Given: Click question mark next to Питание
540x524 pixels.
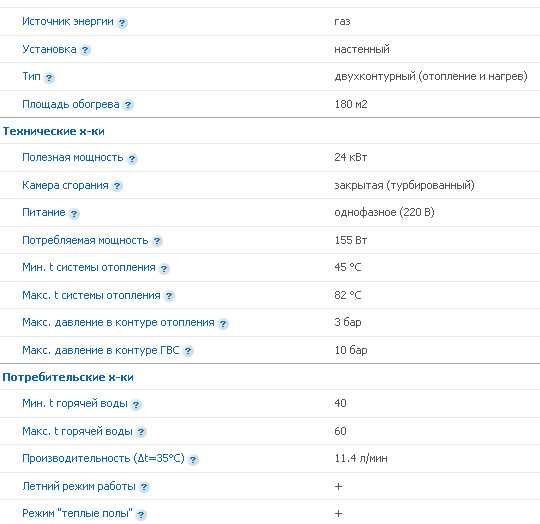Looking at the screenshot, I should pos(74,213).
